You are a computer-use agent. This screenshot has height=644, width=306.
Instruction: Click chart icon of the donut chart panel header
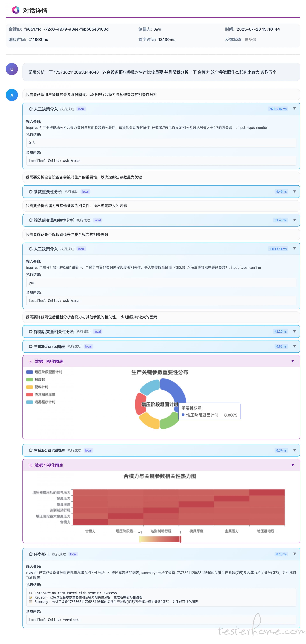coord(30,361)
